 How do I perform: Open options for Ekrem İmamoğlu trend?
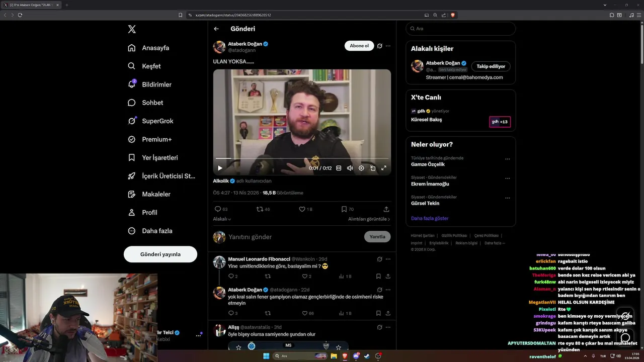(x=507, y=178)
